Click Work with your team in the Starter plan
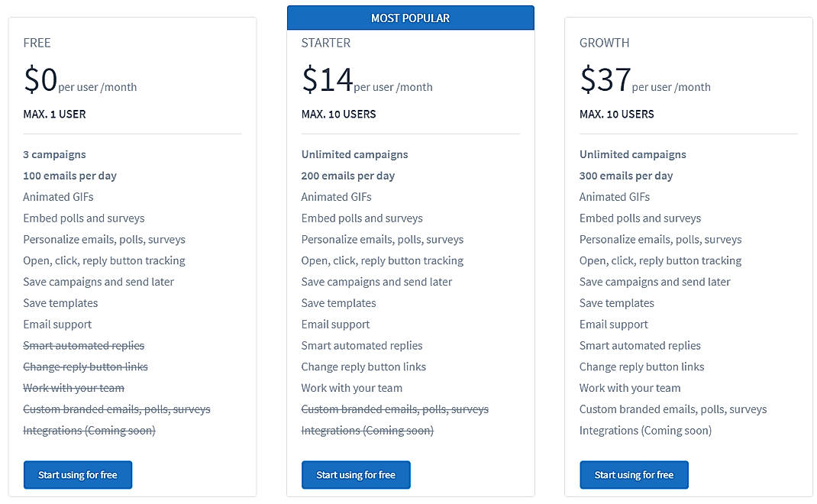The width and height of the screenshot is (817, 504). [x=352, y=388]
